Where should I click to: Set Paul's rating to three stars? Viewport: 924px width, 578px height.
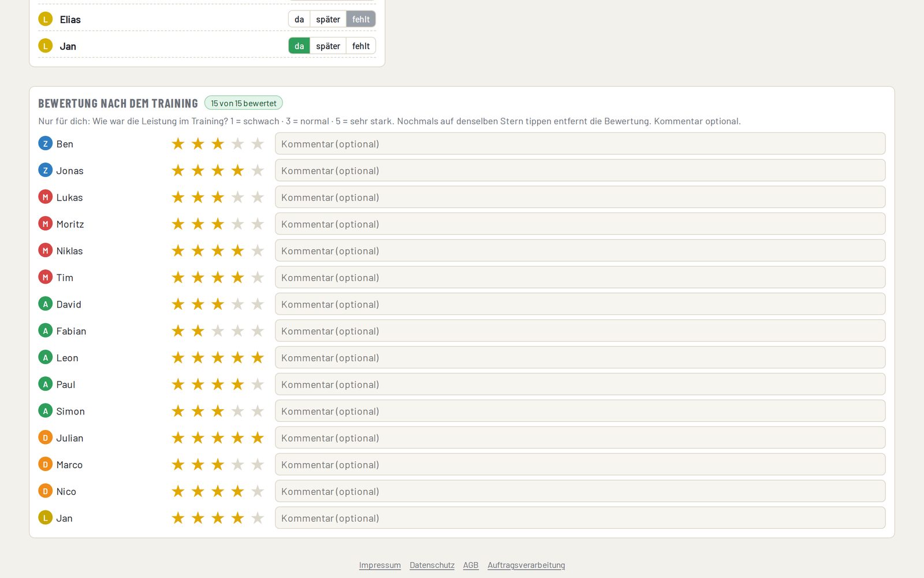pos(218,384)
